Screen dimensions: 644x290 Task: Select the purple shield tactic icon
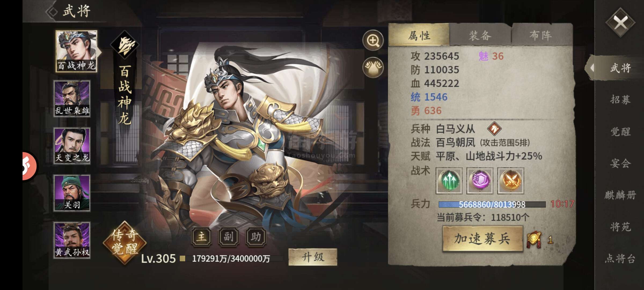click(x=480, y=180)
